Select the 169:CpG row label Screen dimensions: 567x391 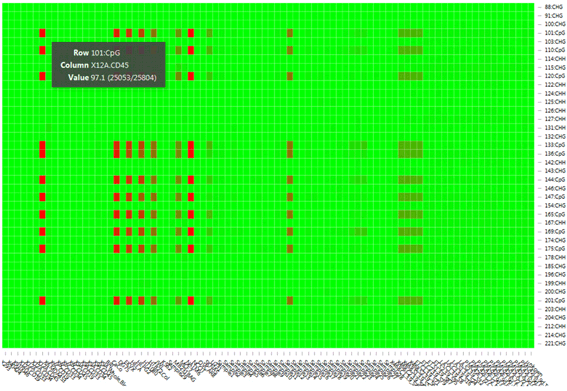[x=555, y=231]
